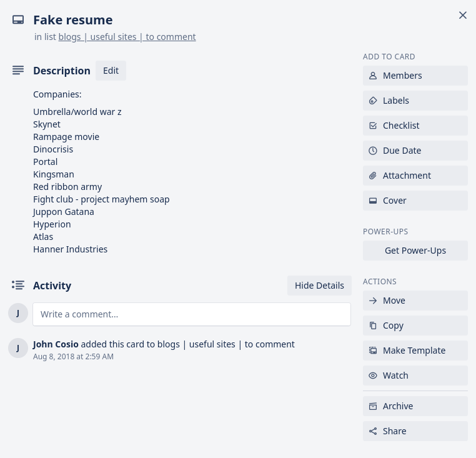Make Template from this card

pos(414,351)
